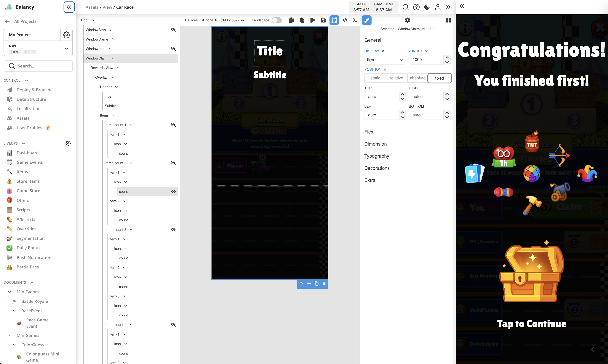Open the terminal console icon
Viewport: 608px width, 364px height.
click(x=355, y=20)
